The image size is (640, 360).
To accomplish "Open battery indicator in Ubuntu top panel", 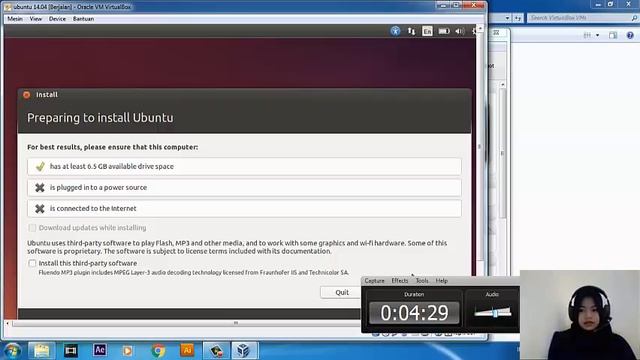I will click(x=444, y=31).
